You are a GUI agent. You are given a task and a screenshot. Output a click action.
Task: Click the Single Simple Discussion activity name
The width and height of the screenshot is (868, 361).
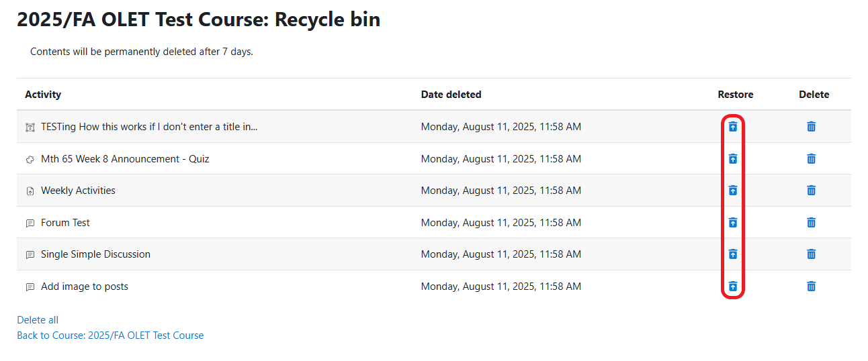coord(95,254)
